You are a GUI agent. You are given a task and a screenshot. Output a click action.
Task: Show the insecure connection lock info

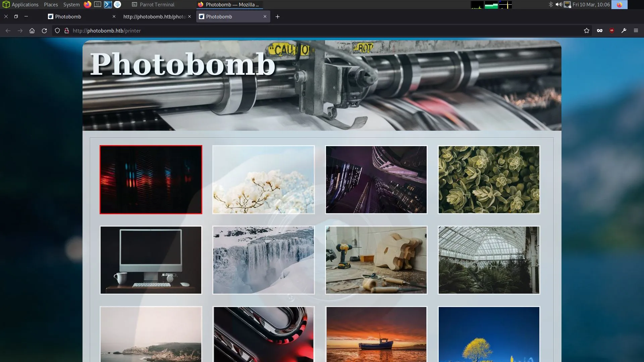click(x=67, y=31)
